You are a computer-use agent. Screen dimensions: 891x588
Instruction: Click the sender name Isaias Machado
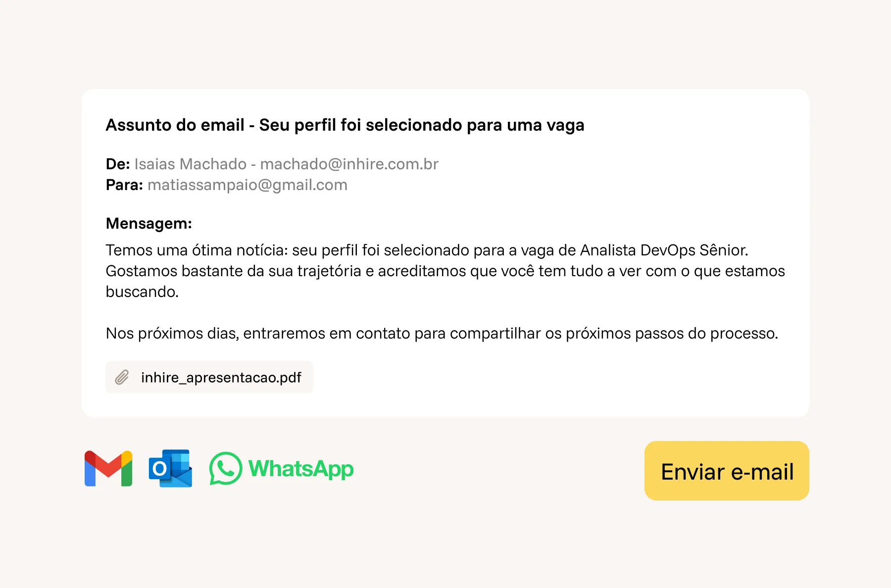pos(191,164)
